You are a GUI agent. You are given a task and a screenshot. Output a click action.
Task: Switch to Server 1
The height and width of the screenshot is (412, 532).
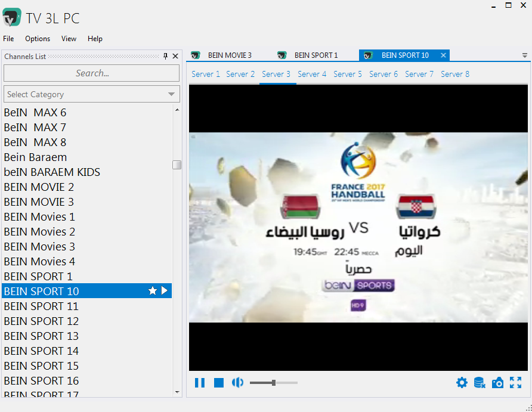[206, 75]
